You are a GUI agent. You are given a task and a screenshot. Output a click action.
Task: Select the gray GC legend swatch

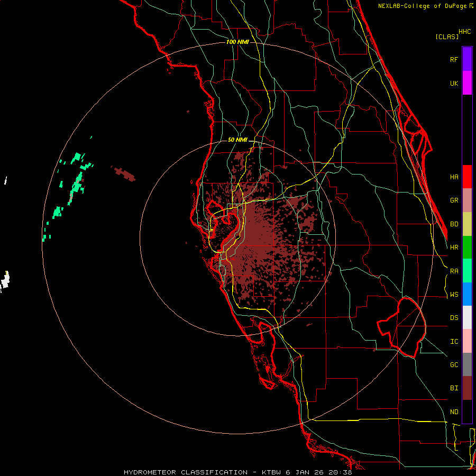tap(467, 364)
